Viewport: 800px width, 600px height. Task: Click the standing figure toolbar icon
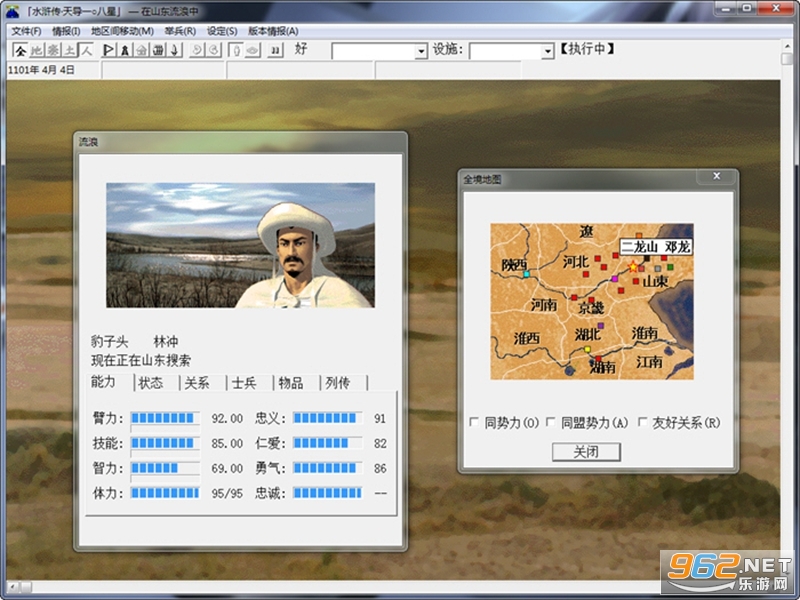(x=125, y=50)
